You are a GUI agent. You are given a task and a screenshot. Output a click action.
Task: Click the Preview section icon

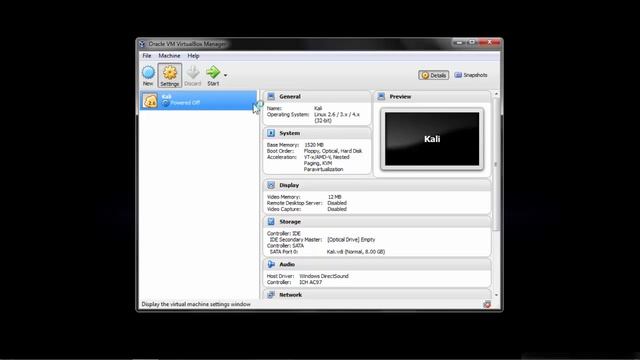(381, 96)
